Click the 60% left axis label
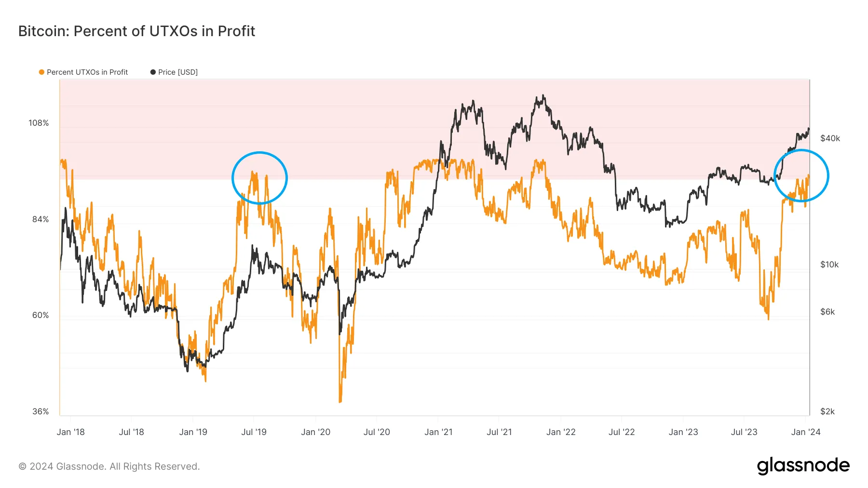Viewport: 868px width, 488px height. (41, 316)
